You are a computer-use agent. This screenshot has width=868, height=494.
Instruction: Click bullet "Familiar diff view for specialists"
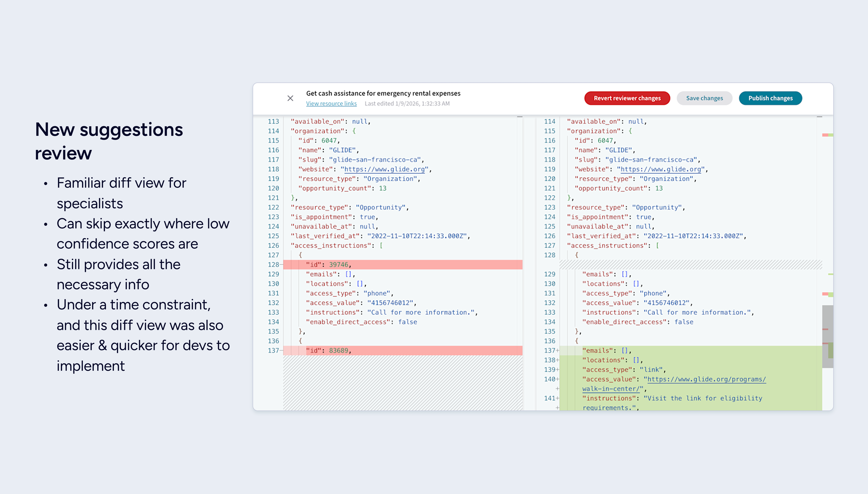pos(121,193)
